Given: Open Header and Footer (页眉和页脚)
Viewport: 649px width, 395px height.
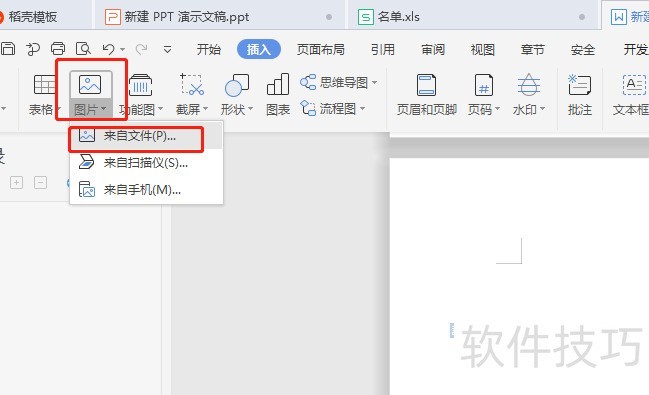Looking at the screenshot, I should [x=426, y=85].
